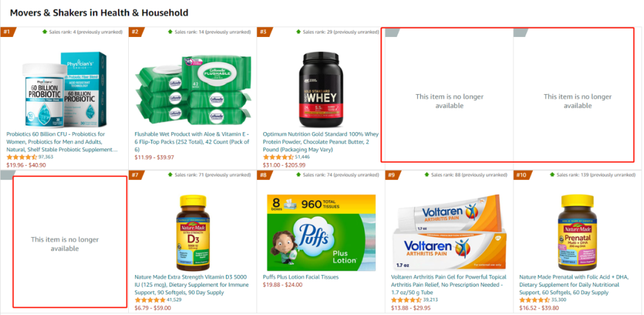This screenshot has width=644, height=315.
Task: Click the 39,213 reviews for Voltaren
Action: click(431, 300)
